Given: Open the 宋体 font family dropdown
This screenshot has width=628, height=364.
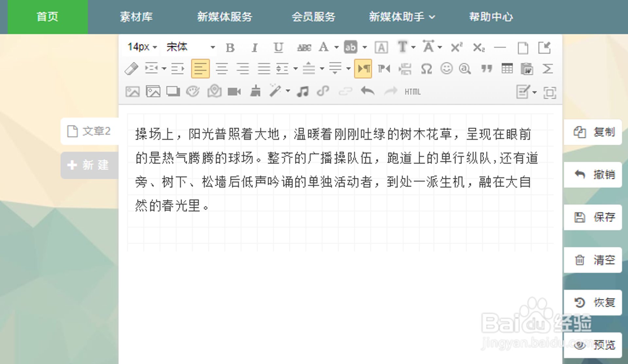Looking at the screenshot, I should coord(191,47).
